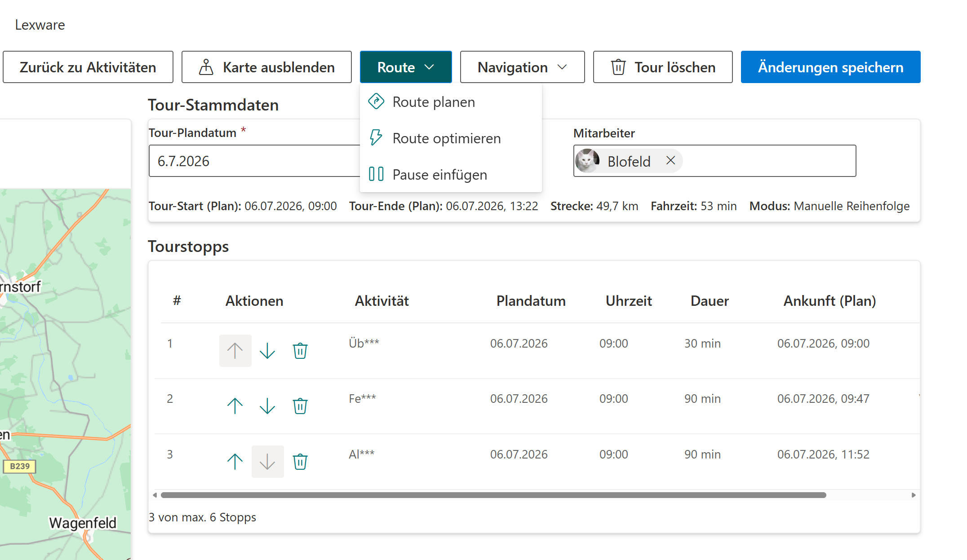The width and height of the screenshot is (967, 560).
Task: Click the Uhrzeit column header
Action: point(629,301)
